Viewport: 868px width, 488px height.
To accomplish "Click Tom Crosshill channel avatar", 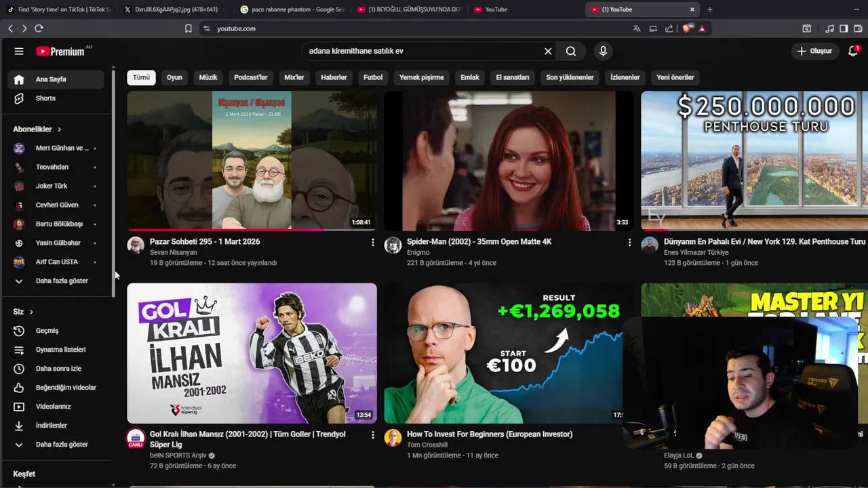I will coord(393,438).
